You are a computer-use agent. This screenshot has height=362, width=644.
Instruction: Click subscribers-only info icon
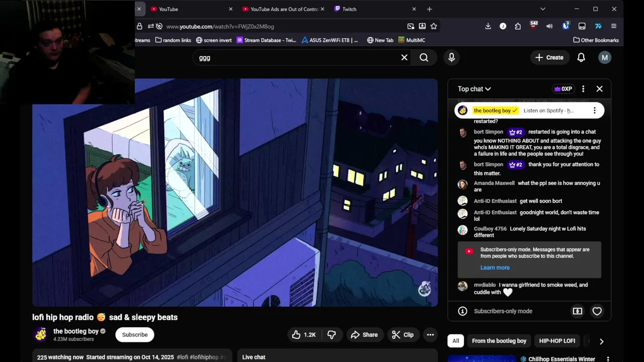coord(462,311)
